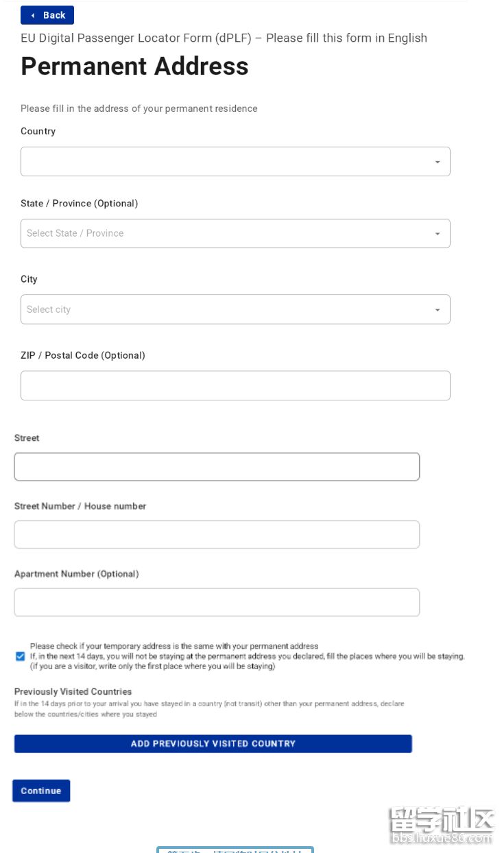Screen dimensions: 504x853
Task: Expand the State / Province dropdown
Action: [x=226, y=234]
